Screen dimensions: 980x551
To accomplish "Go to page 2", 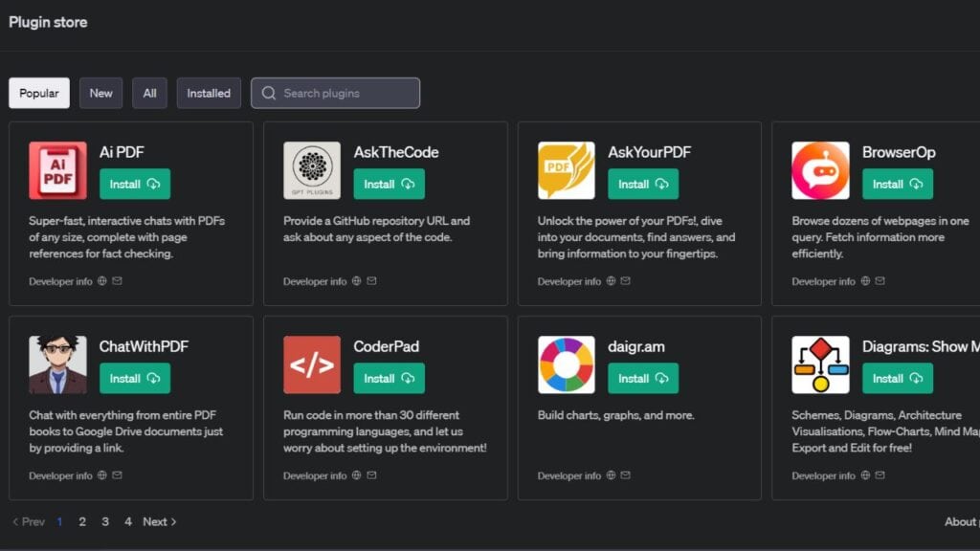I will click(82, 521).
